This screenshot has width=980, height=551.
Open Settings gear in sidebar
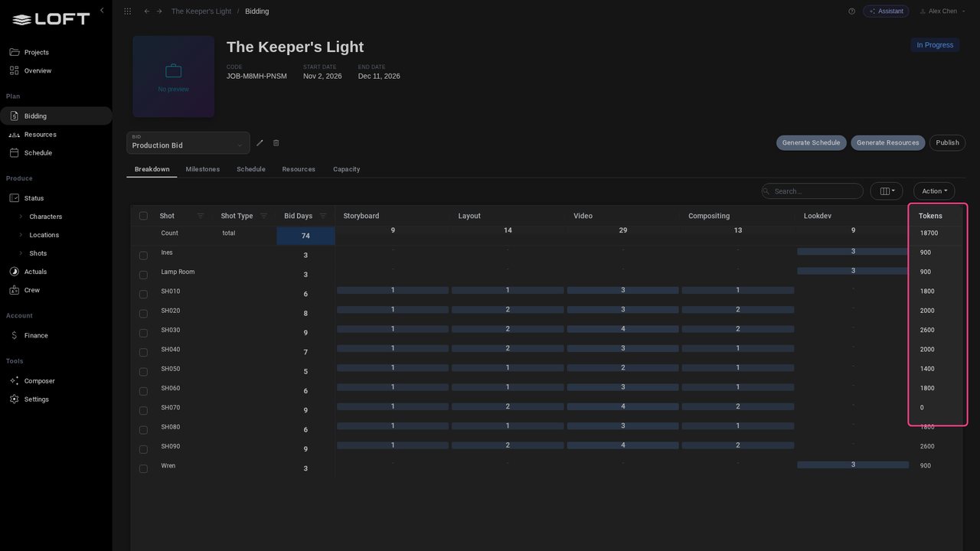(14, 399)
